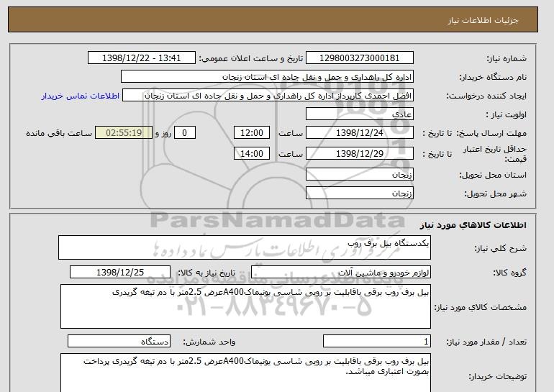554x392 pixels.
Task: Click the goods specifications text area
Action: point(245,306)
